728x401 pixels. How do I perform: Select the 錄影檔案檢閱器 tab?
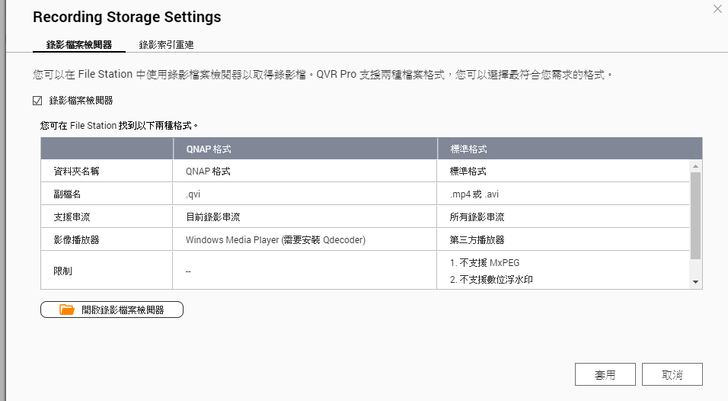tap(79, 44)
